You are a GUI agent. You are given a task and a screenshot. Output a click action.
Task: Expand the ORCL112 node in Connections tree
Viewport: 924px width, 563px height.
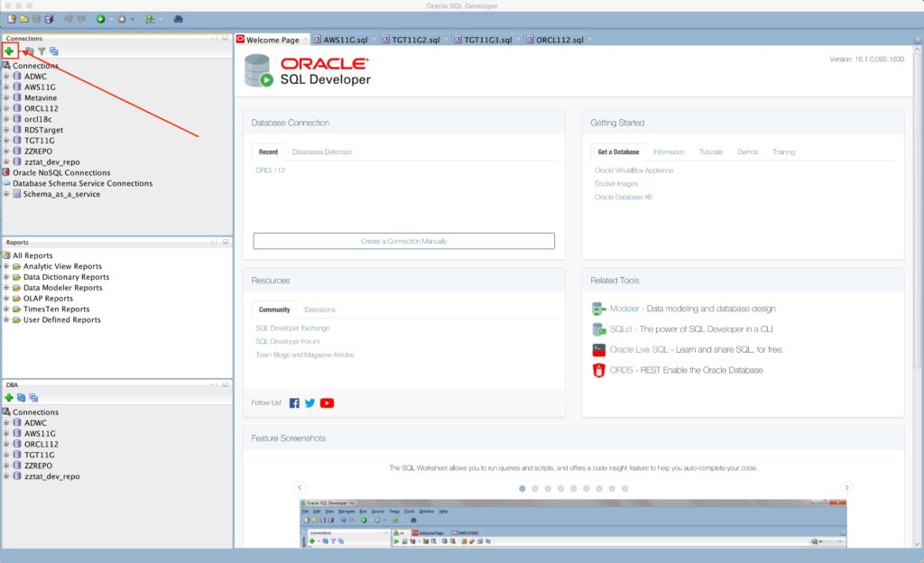[x=6, y=108]
